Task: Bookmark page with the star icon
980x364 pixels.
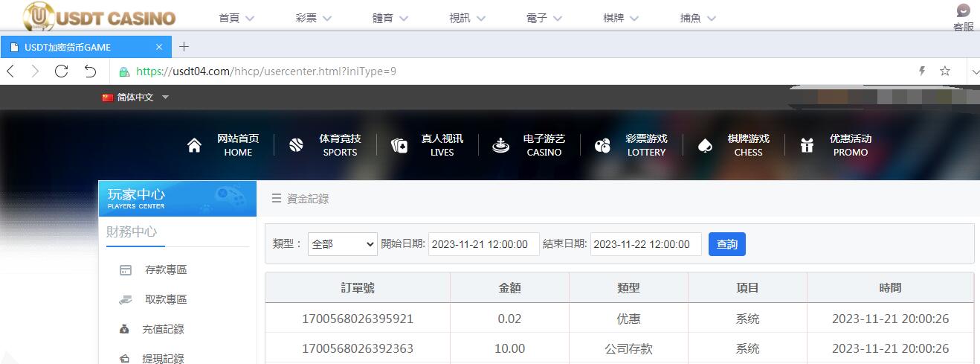Action: tap(945, 71)
